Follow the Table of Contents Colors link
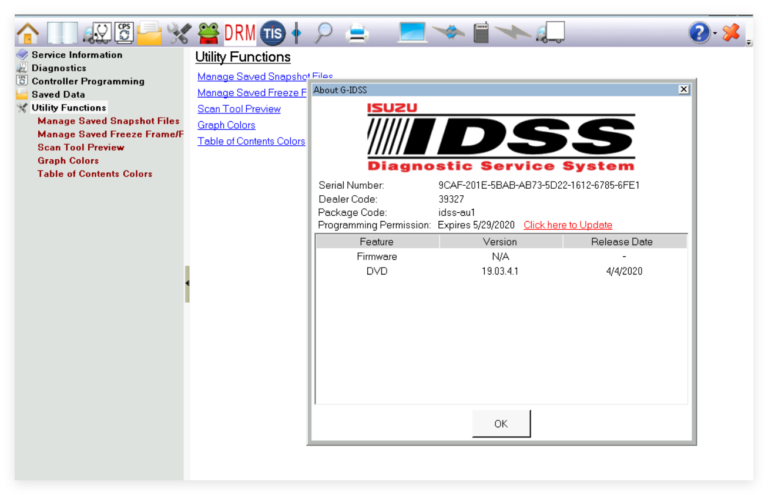This screenshot has height=495, width=768. [251, 141]
